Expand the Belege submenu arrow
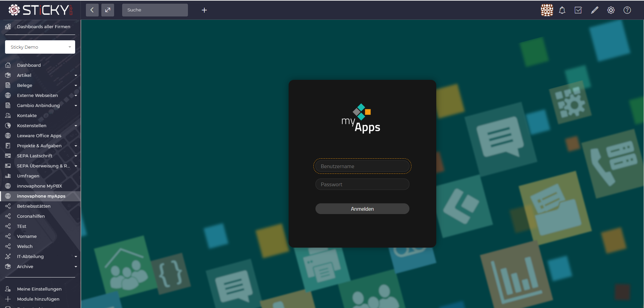Screen dimensions: 644x308 click(76, 86)
